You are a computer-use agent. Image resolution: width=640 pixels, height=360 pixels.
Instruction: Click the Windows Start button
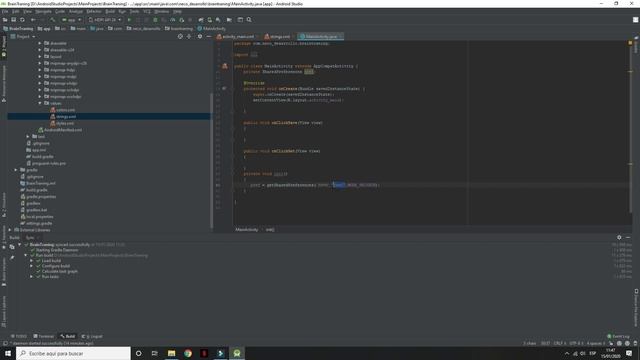[8, 353]
